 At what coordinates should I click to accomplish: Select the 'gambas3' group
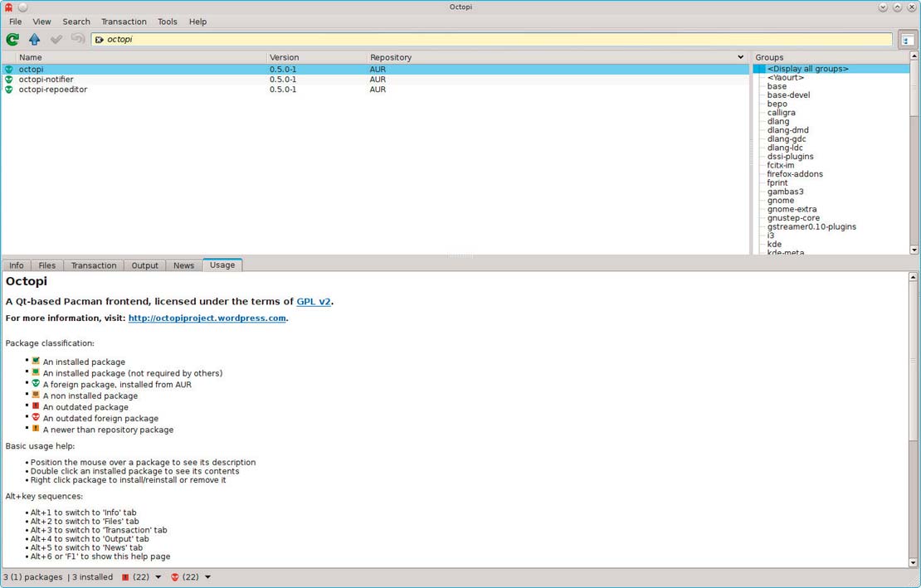(x=785, y=192)
